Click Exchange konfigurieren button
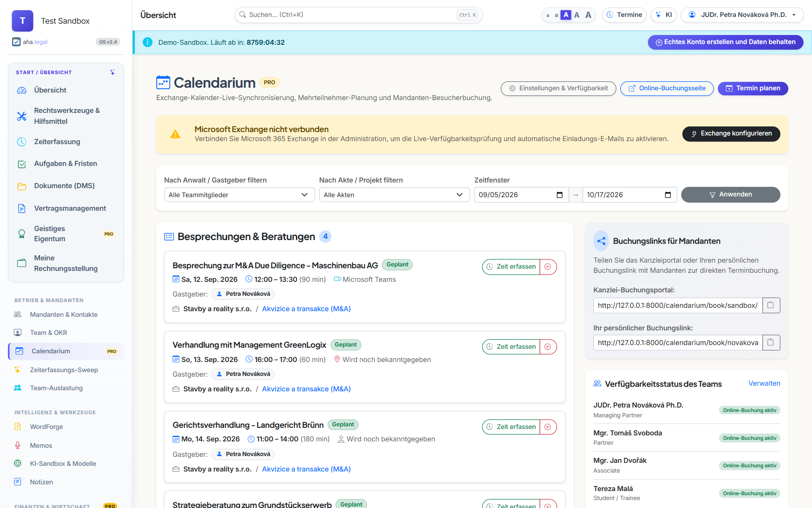 tap(731, 134)
